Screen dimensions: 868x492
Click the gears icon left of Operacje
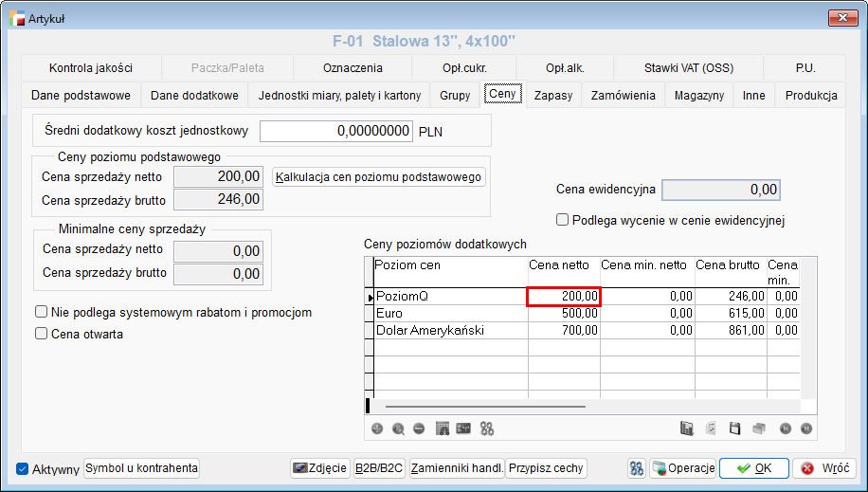pyautogui.click(x=637, y=468)
